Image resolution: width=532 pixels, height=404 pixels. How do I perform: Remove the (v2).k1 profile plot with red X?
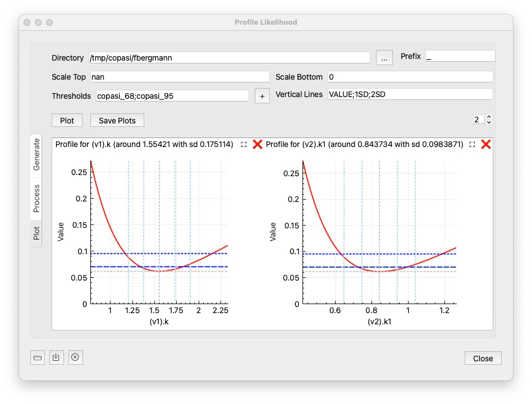click(486, 144)
